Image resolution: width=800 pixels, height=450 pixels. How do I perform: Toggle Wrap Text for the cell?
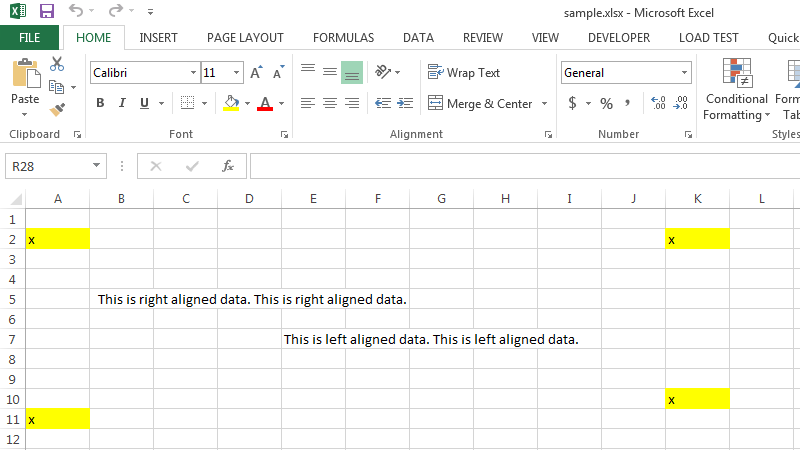pyautogui.click(x=464, y=73)
